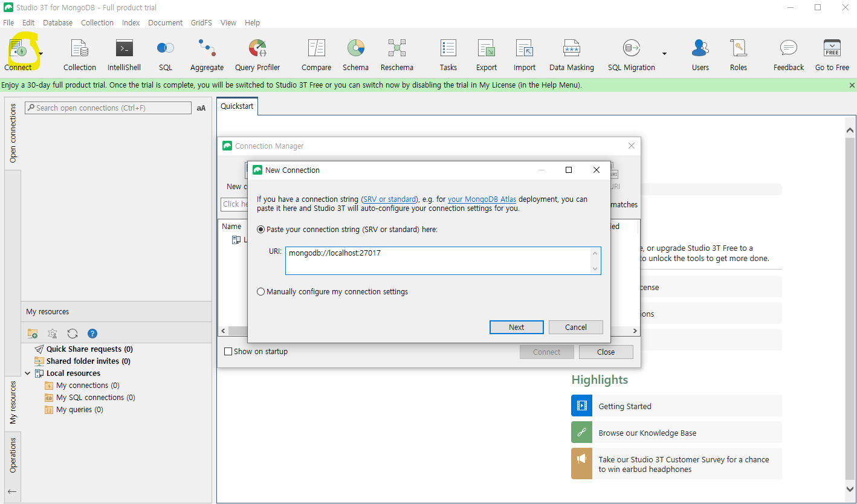The image size is (857, 504).
Task: Maximize the New Connection dialog
Action: 569,170
